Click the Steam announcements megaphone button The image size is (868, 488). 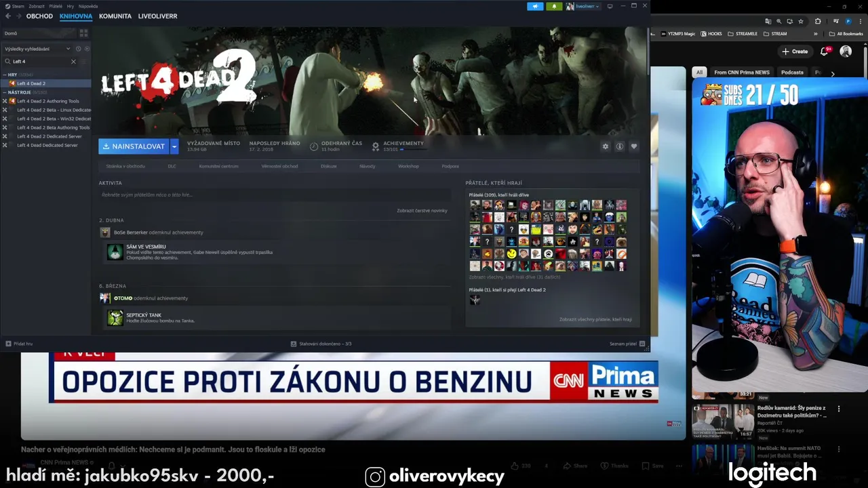(x=535, y=6)
